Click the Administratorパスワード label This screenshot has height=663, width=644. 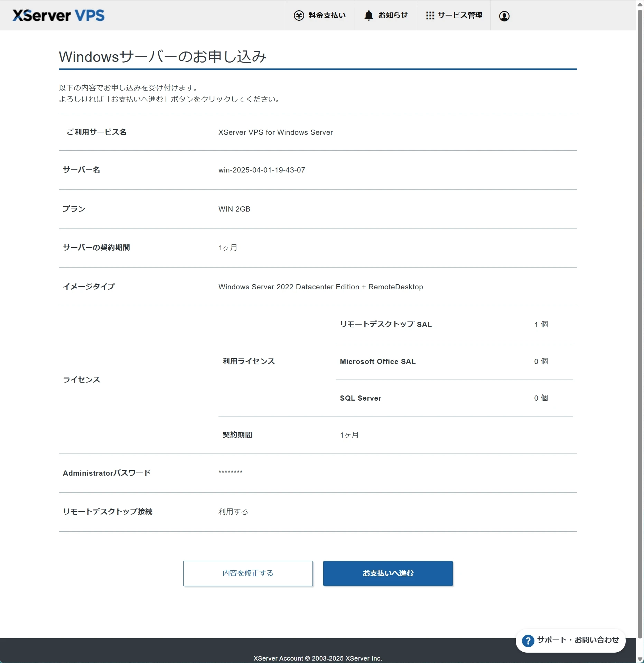(x=107, y=473)
